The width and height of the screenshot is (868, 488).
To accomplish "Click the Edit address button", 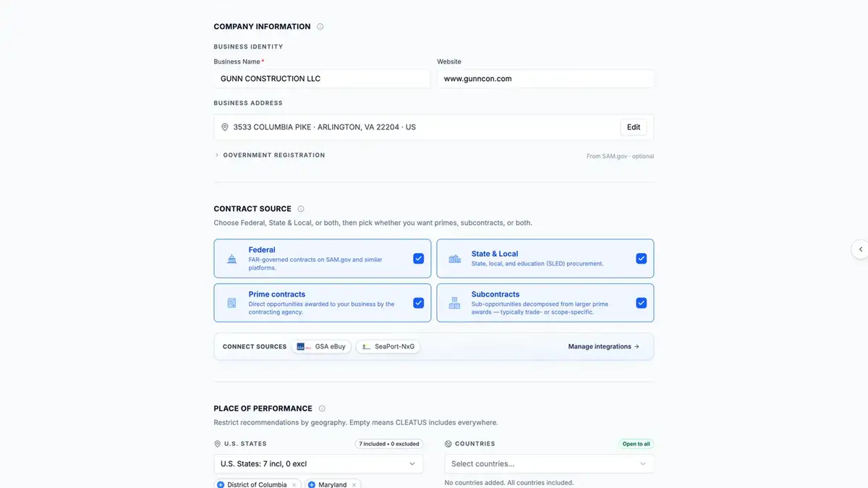I will pyautogui.click(x=634, y=127).
